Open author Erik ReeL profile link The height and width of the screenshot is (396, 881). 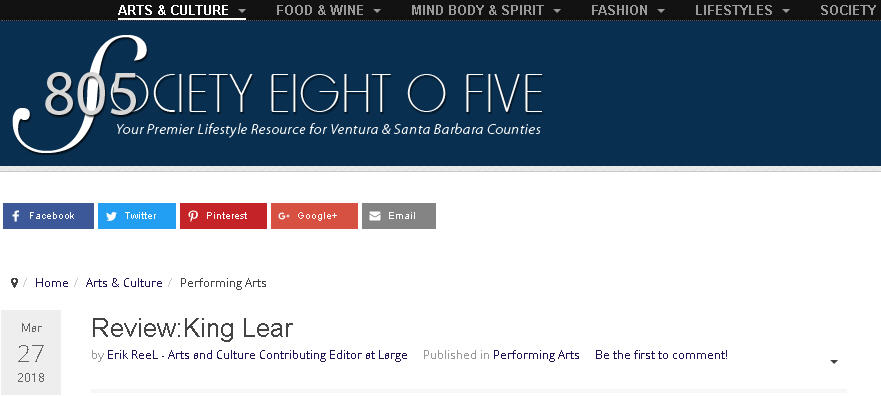pos(257,355)
